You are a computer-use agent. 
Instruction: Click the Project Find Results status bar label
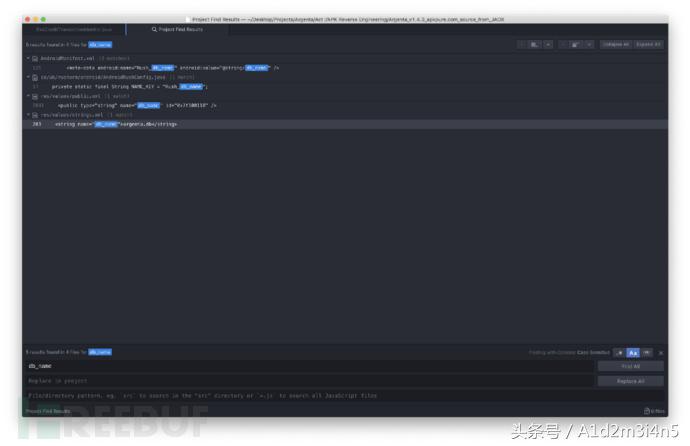(48, 411)
